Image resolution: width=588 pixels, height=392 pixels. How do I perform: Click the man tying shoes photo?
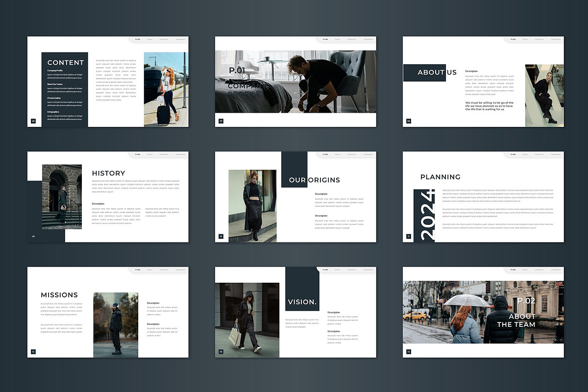[295, 81]
